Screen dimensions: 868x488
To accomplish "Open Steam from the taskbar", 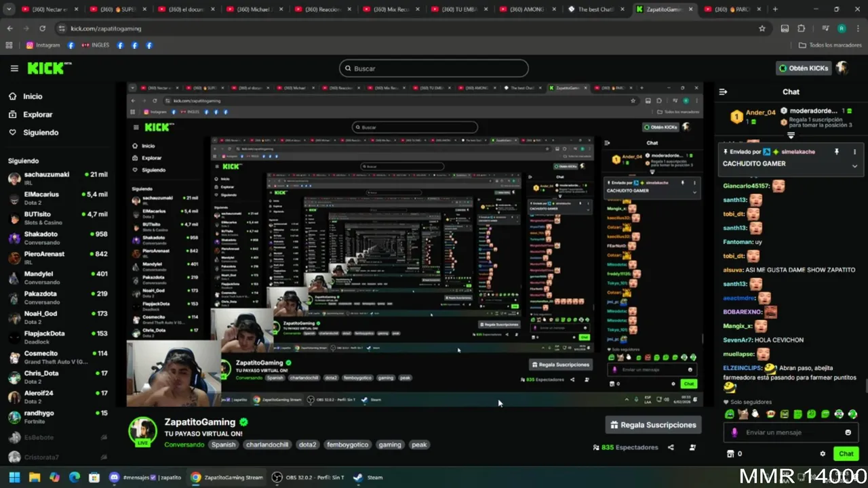I will click(x=368, y=477).
